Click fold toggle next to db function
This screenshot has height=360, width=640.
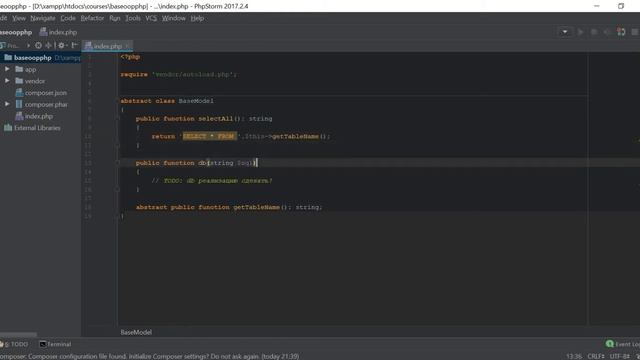pyautogui.click(x=117, y=163)
